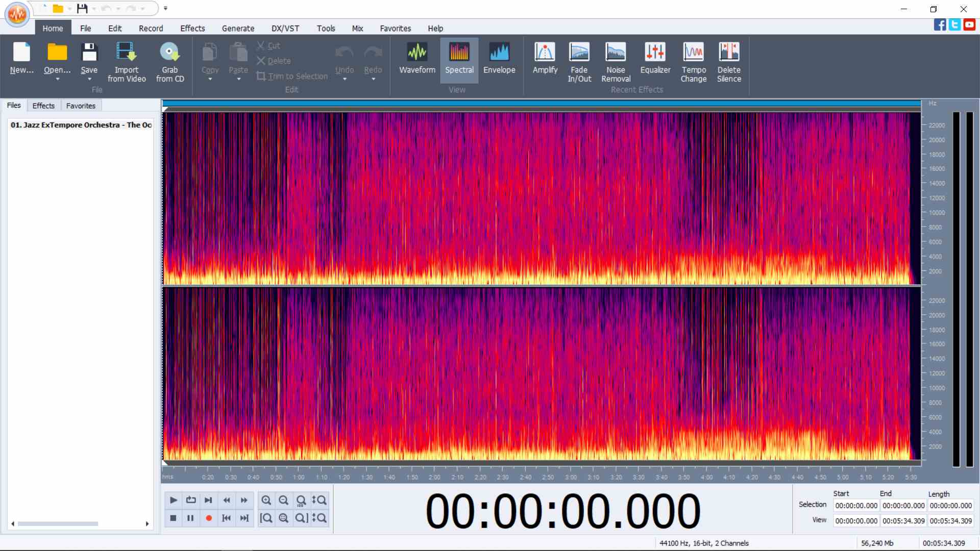
Task: Click the file list horizontal scrollbar
Action: tap(57, 524)
